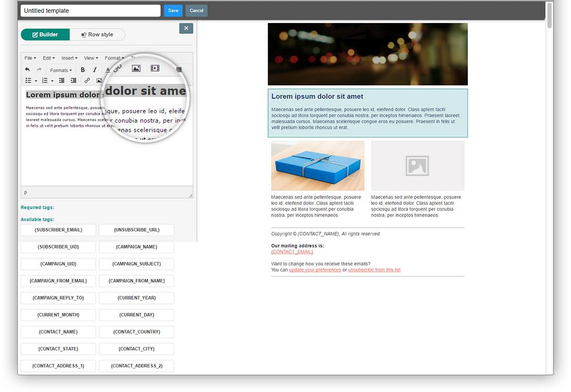
Task: Open the Formats dropdown
Action: coord(61,70)
